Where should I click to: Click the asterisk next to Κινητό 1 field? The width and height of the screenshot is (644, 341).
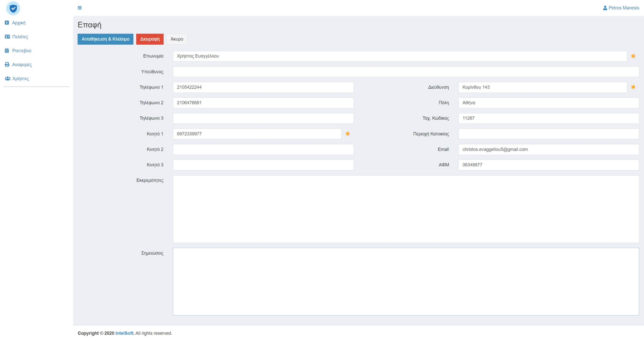pyautogui.click(x=347, y=134)
